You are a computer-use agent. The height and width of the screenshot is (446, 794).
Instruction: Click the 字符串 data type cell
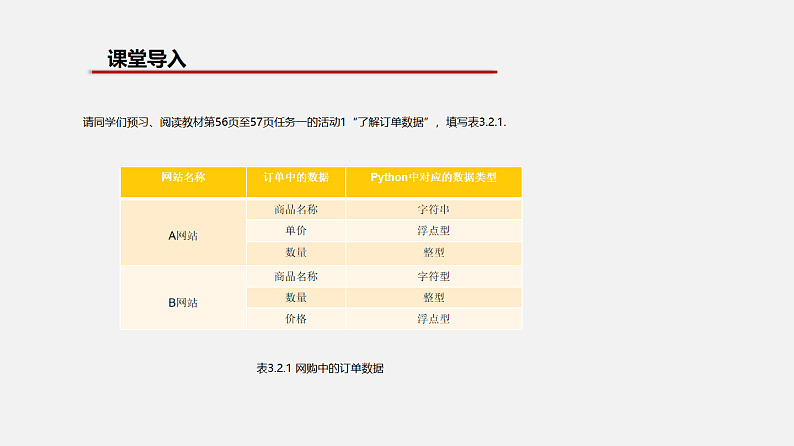point(433,210)
